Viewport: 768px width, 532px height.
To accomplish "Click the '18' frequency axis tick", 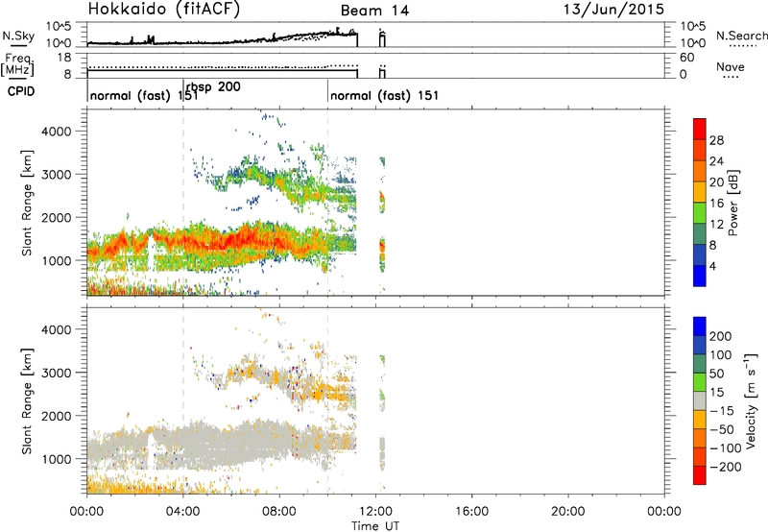I will pos(64,57).
